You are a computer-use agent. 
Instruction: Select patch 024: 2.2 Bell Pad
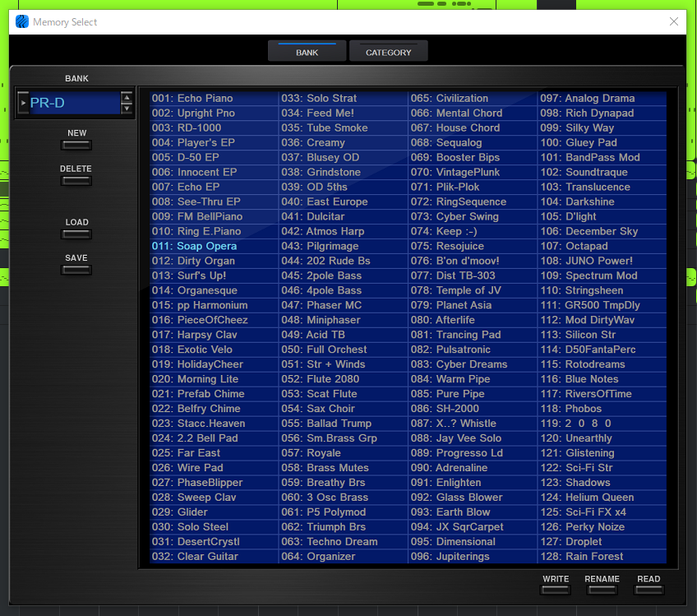[214, 438]
